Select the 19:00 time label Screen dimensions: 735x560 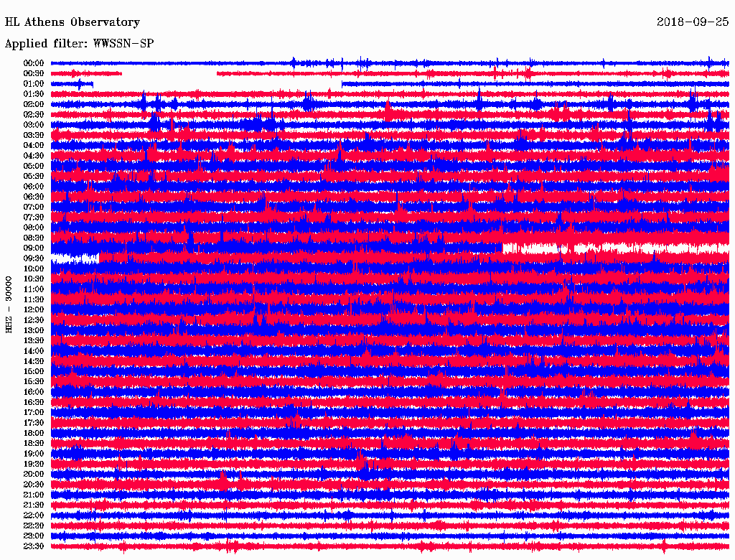(34, 454)
